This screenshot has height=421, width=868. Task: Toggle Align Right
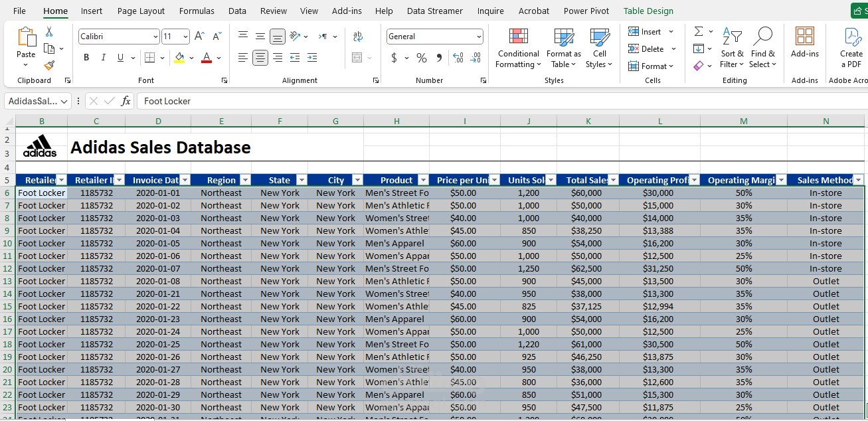(x=278, y=58)
